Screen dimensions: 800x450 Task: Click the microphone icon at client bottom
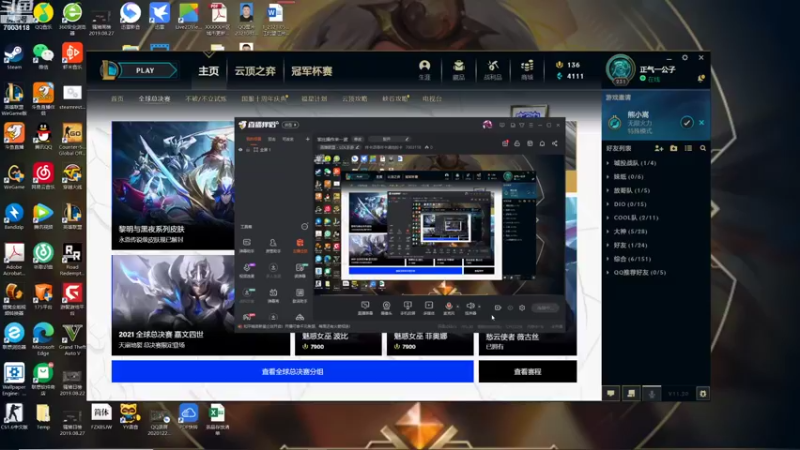[x=652, y=393]
